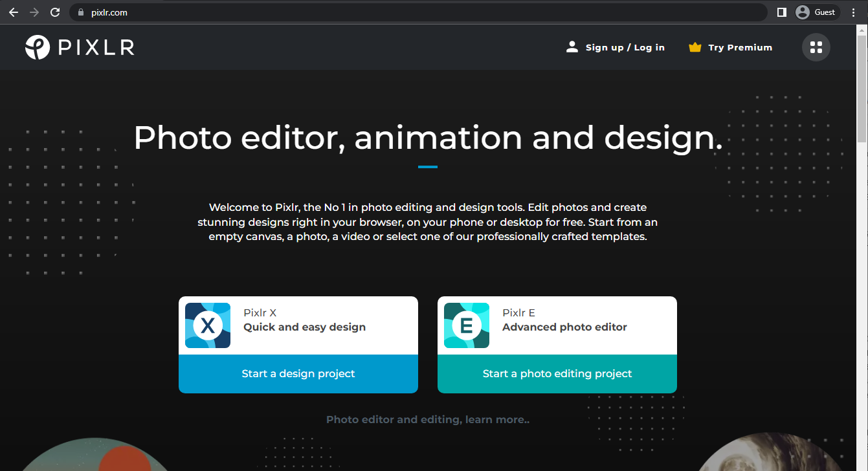Click the gold crown Premium icon
The height and width of the screenshot is (471, 868).
[x=695, y=47]
